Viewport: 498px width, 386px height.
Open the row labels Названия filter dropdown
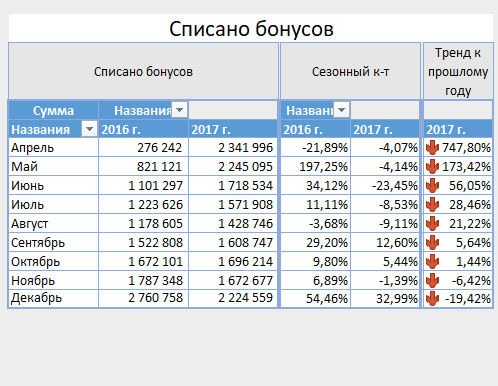click(89, 129)
